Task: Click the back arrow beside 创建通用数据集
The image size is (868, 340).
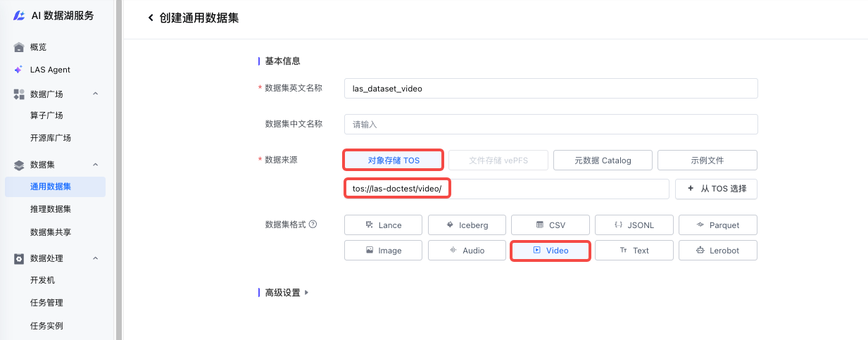Action: tap(150, 18)
